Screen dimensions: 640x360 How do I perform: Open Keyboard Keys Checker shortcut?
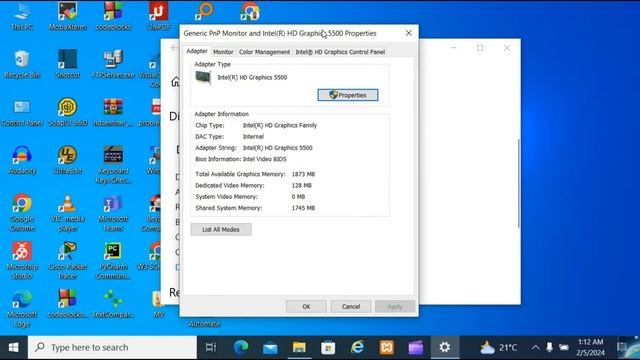coord(113,164)
